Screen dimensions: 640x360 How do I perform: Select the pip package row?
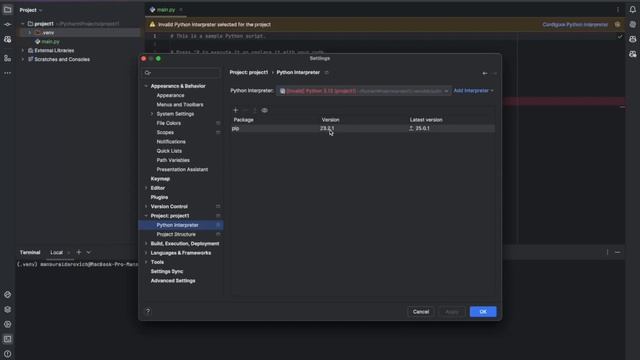tap(362, 128)
